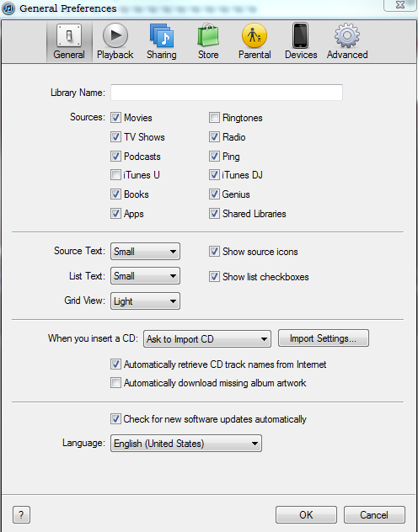418x532 pixels.
Task: Open the Store shopping bag icon
Action: pos(208,35)
